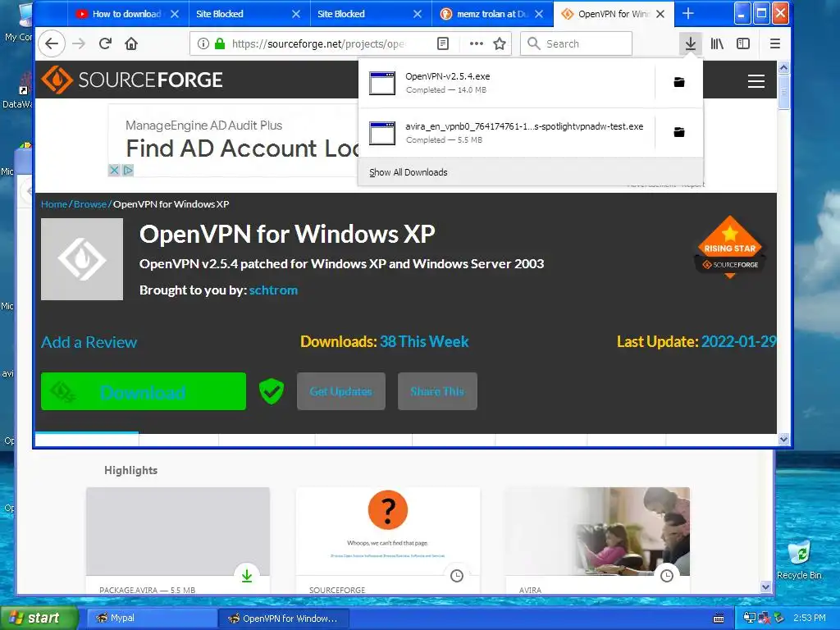Go back using the browser back arrow
Viewport: 840px width, 630px height.
[52, 44]
